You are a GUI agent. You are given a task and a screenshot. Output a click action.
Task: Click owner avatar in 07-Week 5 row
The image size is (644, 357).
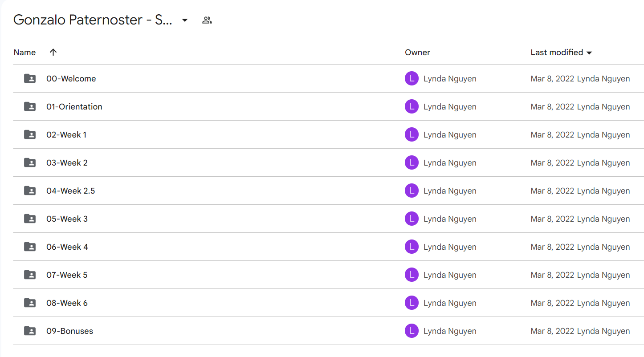click(412, 275)
